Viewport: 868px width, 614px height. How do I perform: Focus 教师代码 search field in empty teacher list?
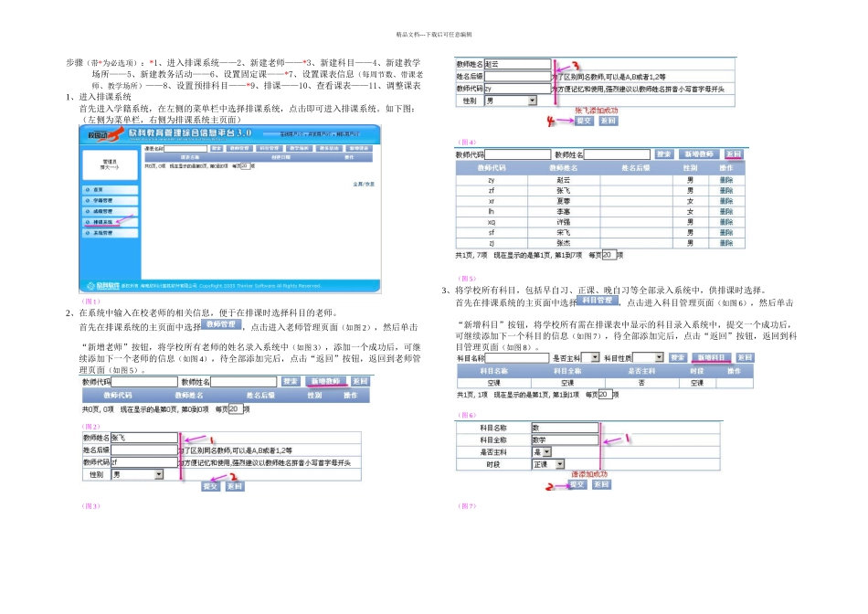(x=144, y=382)
